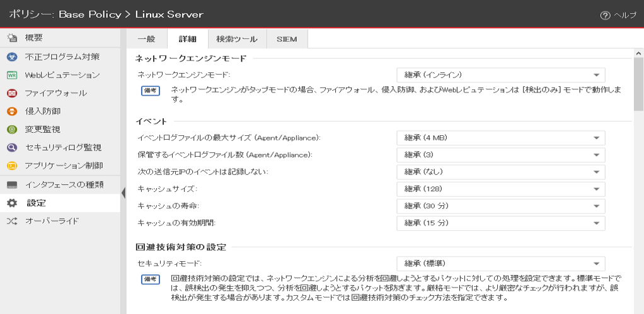The image size is (644, 314).
Task: Click the セキュリティログ監視 log inspection icon
Action: click(11, 148)
